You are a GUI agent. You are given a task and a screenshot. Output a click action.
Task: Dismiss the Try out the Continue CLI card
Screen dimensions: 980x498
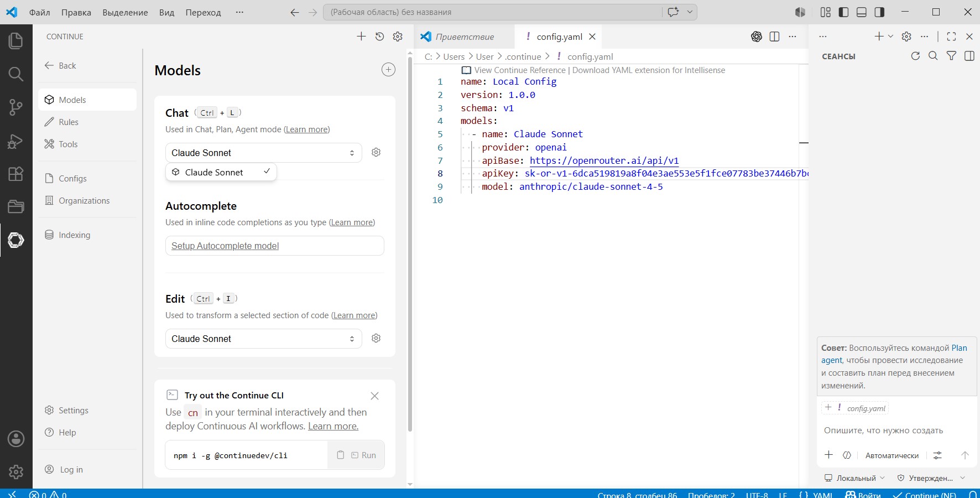click(374, 396)
